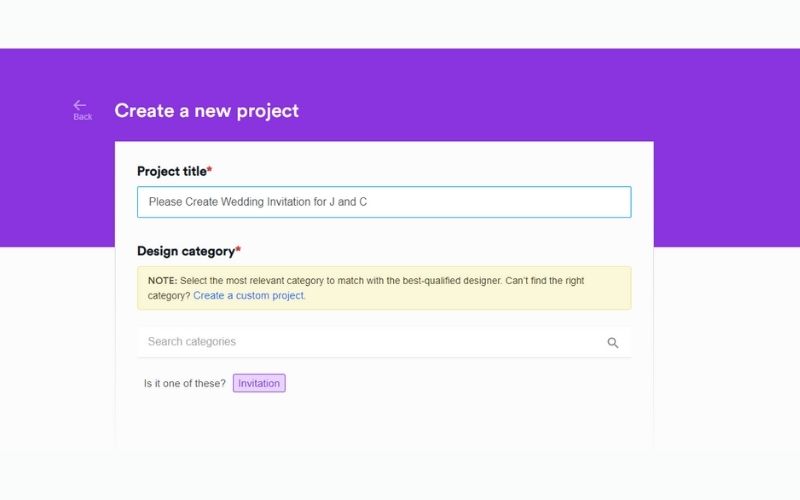This screenshot has width=800, height=500.
Task: Click the "Is it one of these?" text
Action: pyautogui.click(x=185, y=383)
